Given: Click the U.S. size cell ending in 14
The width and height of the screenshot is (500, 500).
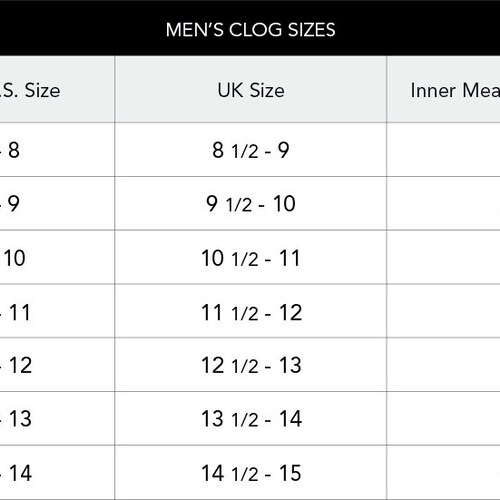Looking at the screenshot, I should tap(57, 473).
